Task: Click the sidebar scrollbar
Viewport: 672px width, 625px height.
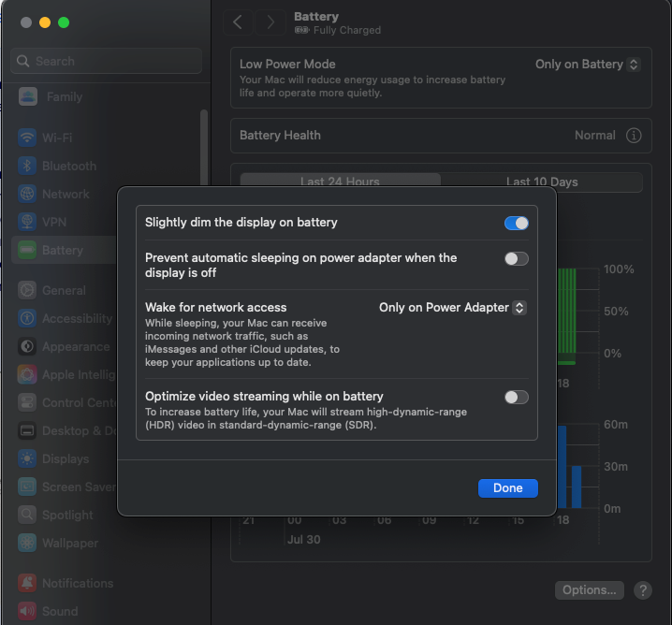Action: (x=204, y=148)
